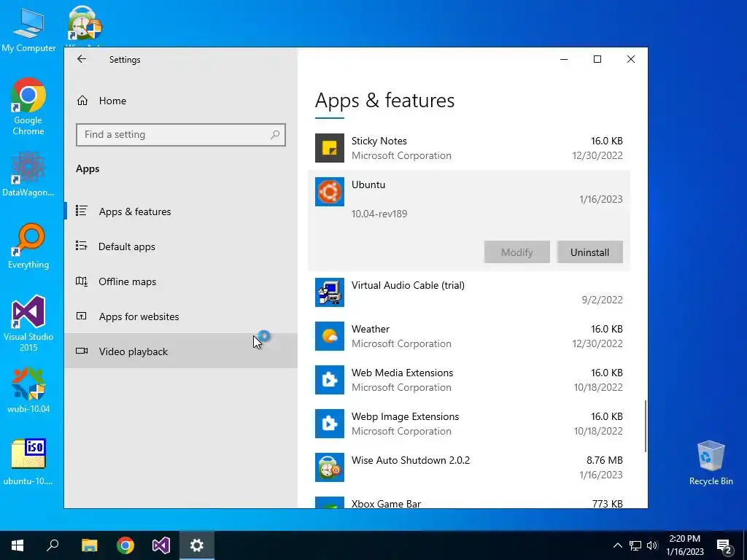Uninstall the Ubuntu app
The height and width of the screenshot is (560, 747).
coord(589,252)
